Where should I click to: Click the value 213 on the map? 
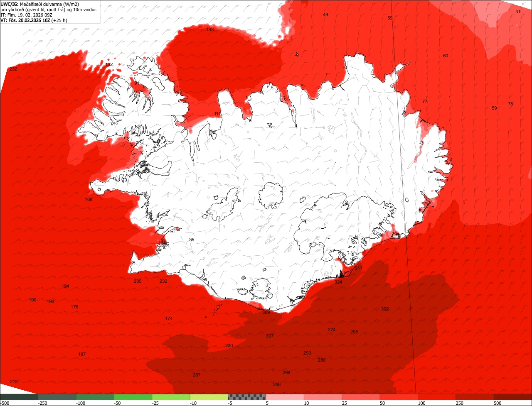pyautogui.click(x=14, y=382)
